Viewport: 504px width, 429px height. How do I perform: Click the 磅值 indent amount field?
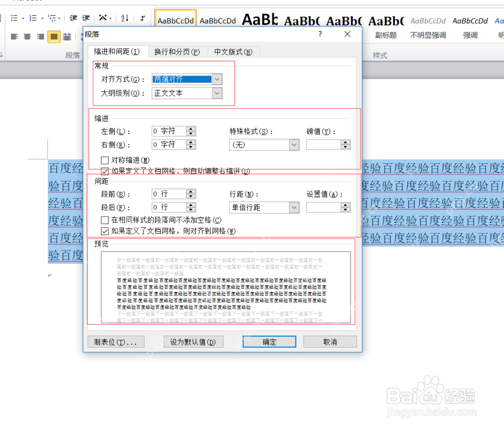(x=324, y=145)
